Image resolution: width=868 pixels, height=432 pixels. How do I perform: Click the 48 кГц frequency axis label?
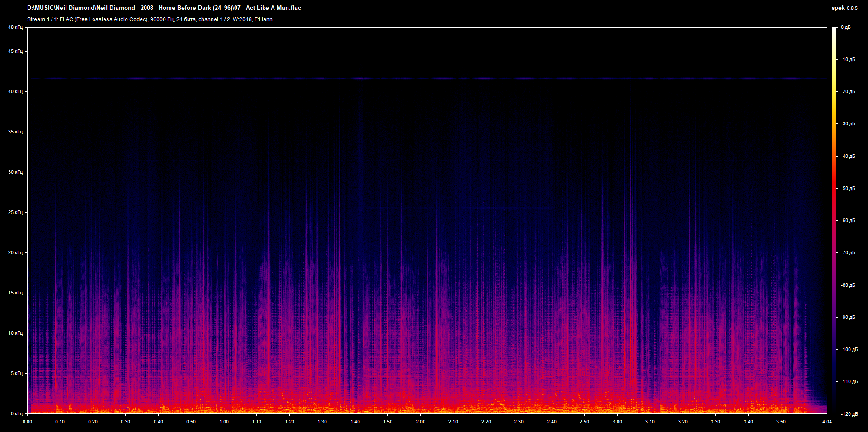15,28
